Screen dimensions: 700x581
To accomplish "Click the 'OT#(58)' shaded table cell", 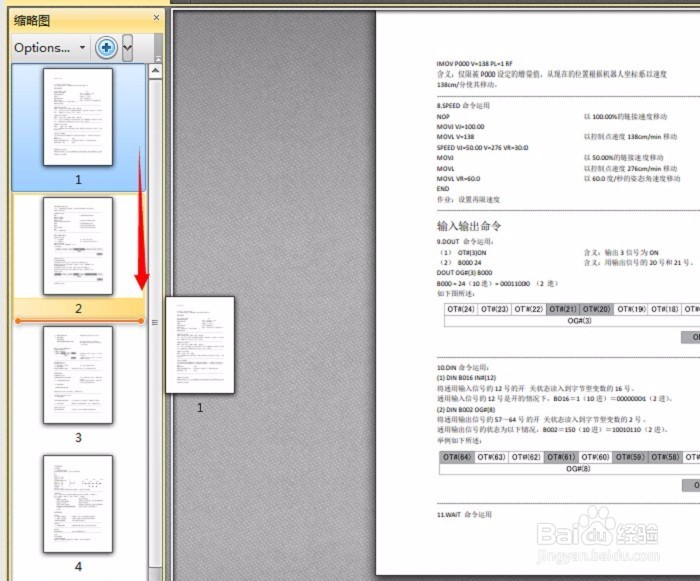I will click(665, 457).
